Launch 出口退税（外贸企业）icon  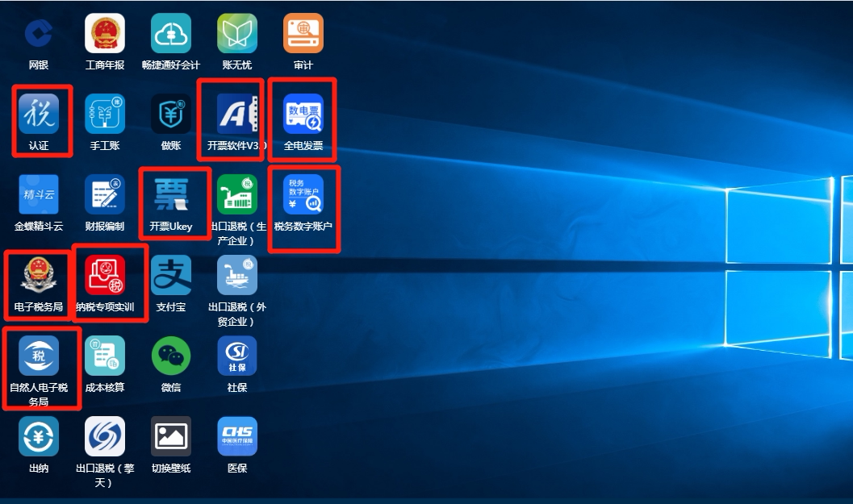tap(237, 275)
